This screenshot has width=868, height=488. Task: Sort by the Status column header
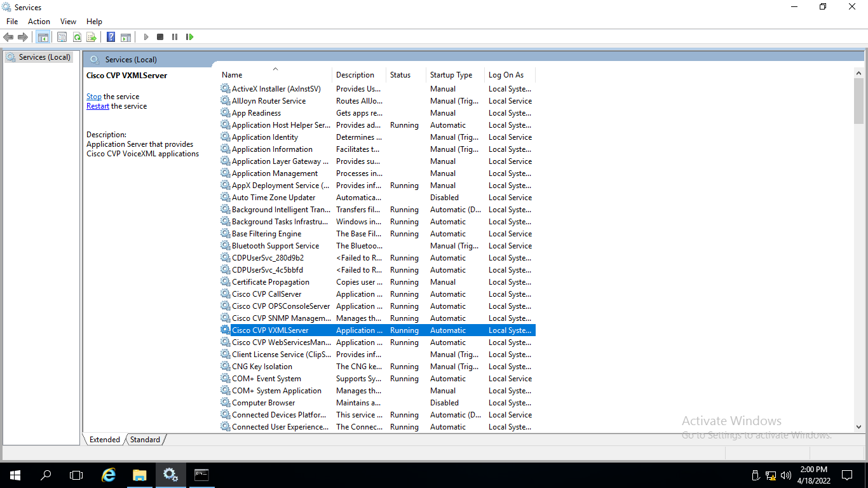coord(400,75)
